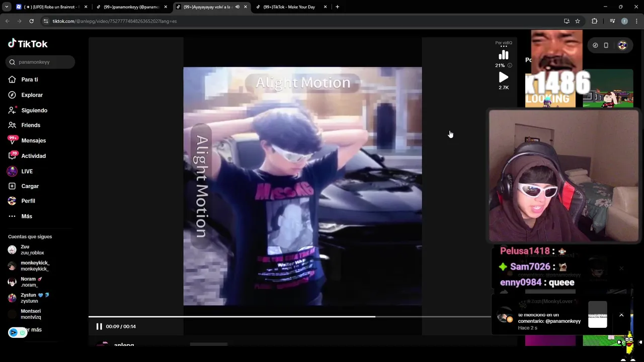Click the Zystun account avatar

[x=12, y=298]
